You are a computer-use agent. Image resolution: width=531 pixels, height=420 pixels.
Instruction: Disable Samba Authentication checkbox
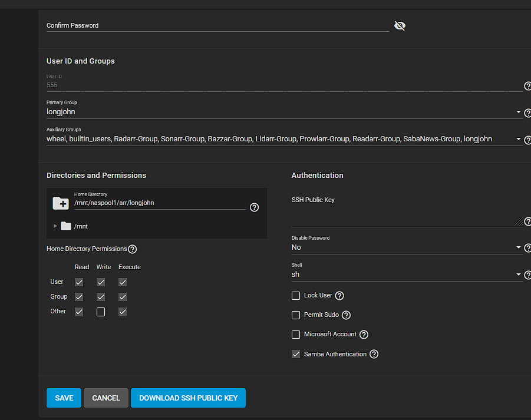click(x=296, y=355)
